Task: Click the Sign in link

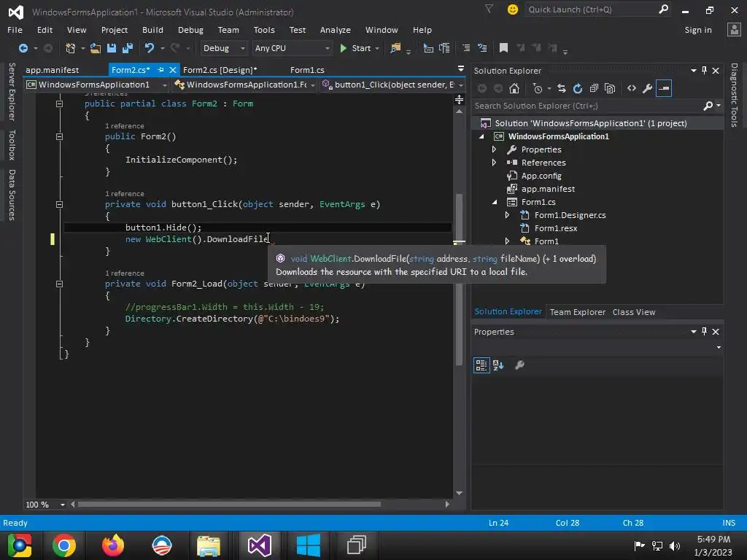Action: tap(698, 30)
